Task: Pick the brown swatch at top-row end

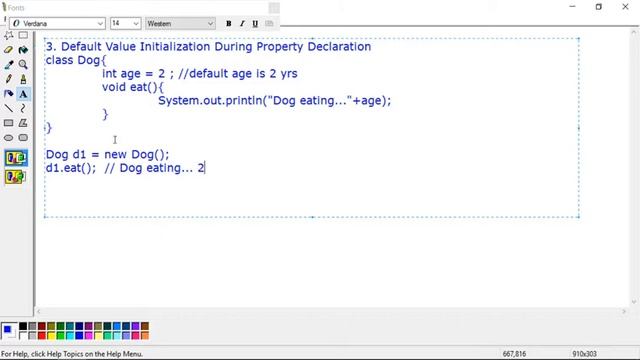Action: tap(145, 326)
